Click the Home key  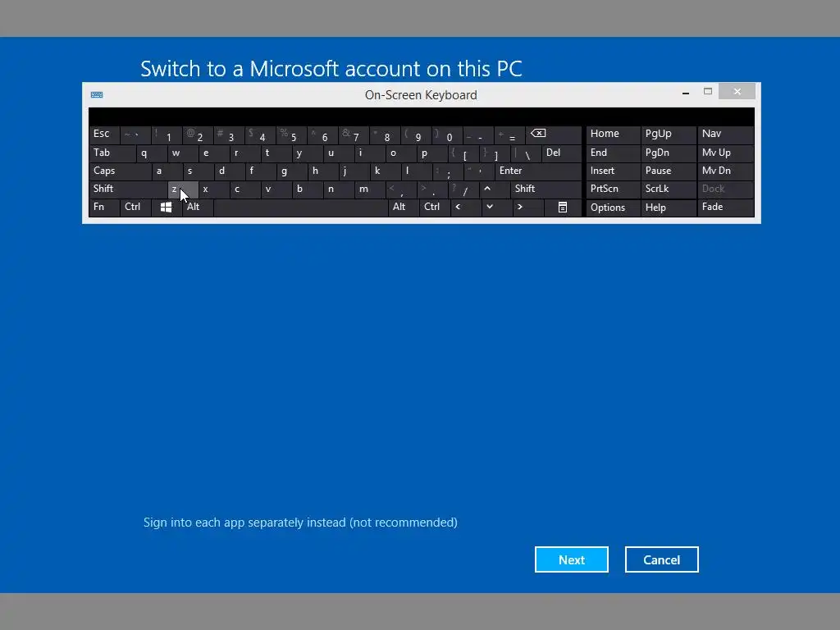613,135
